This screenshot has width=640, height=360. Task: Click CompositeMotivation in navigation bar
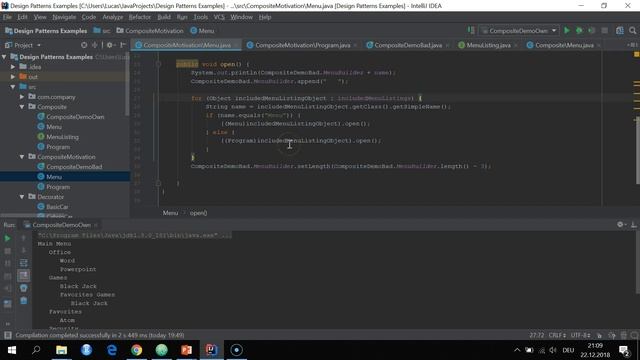[x=150, y=31]
